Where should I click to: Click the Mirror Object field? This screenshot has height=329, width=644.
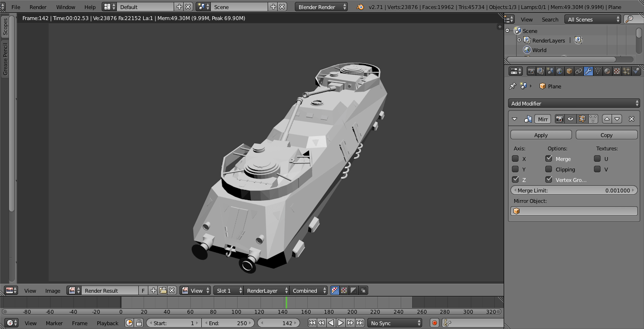pos(574,211)
